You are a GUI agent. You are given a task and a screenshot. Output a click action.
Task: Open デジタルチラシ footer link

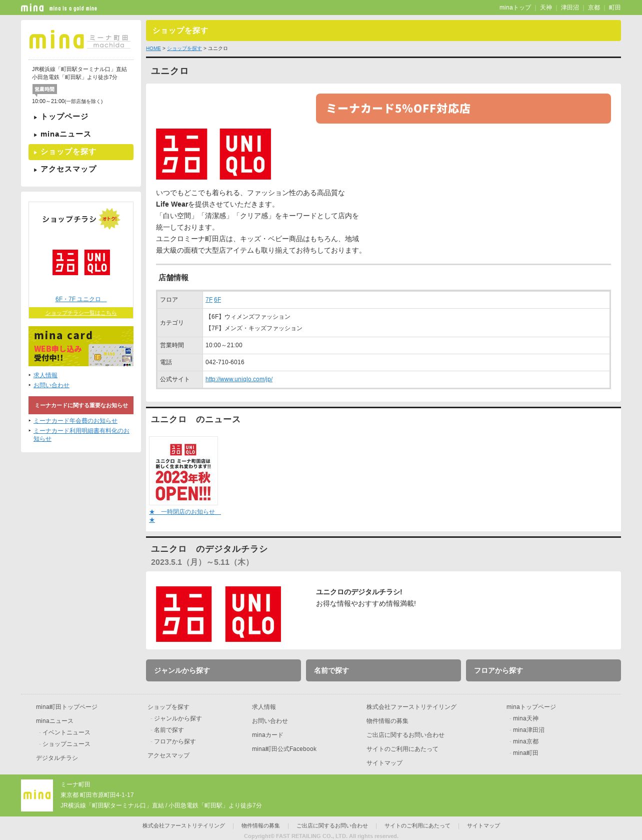[x=57, y=758]
